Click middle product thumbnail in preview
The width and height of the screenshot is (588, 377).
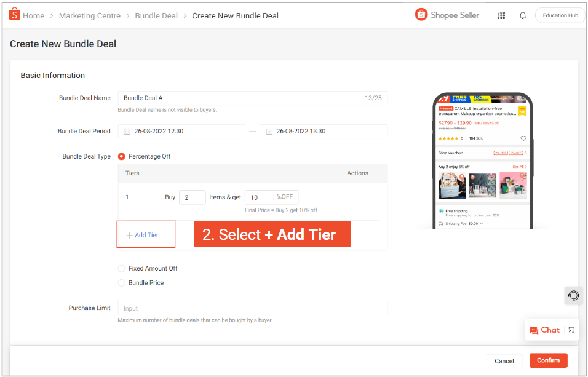pos(483,185)
